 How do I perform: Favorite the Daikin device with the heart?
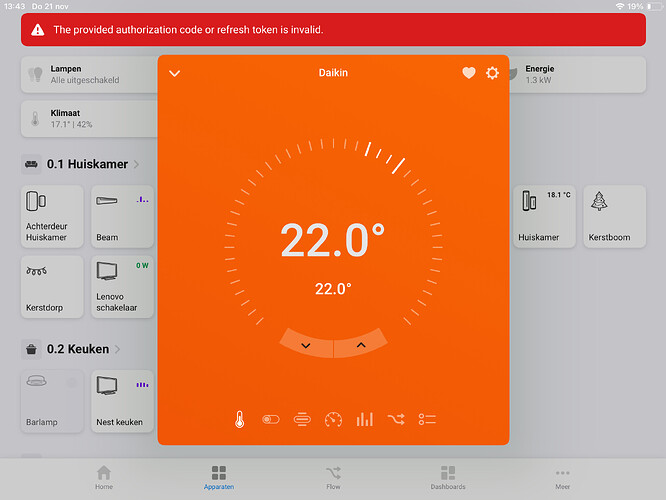point(469,73)
